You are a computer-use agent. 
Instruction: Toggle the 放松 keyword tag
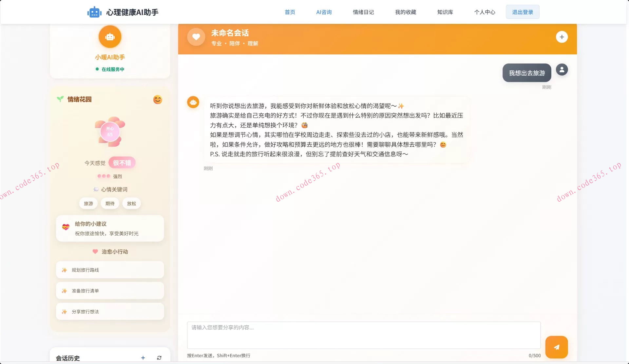point(131,203)
